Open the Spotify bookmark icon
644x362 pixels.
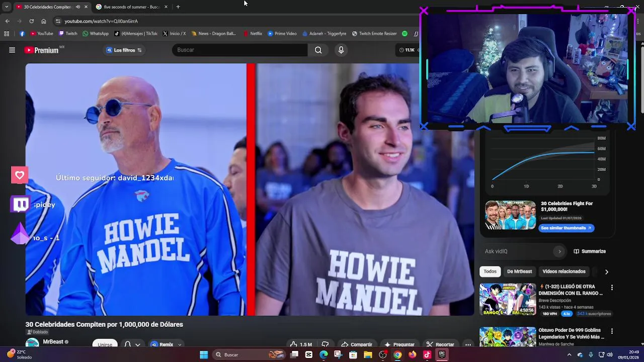(x=405, y=34)
